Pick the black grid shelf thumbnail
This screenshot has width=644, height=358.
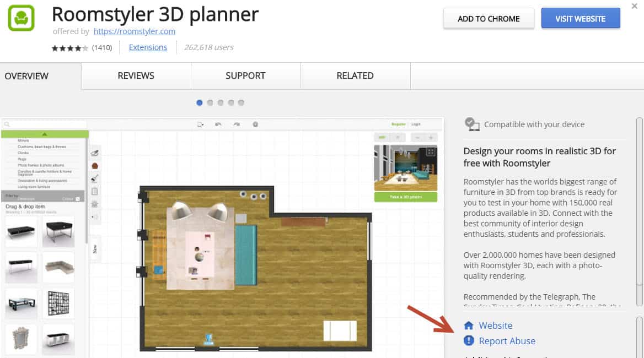click(x=58, y=303)
